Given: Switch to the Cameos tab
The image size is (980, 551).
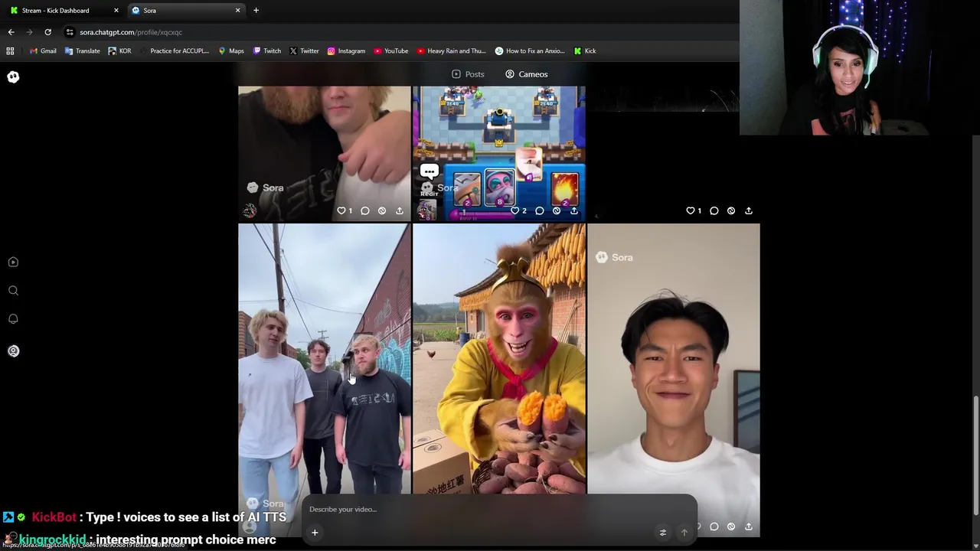Looking at the screenshot, I should [527, 74].
